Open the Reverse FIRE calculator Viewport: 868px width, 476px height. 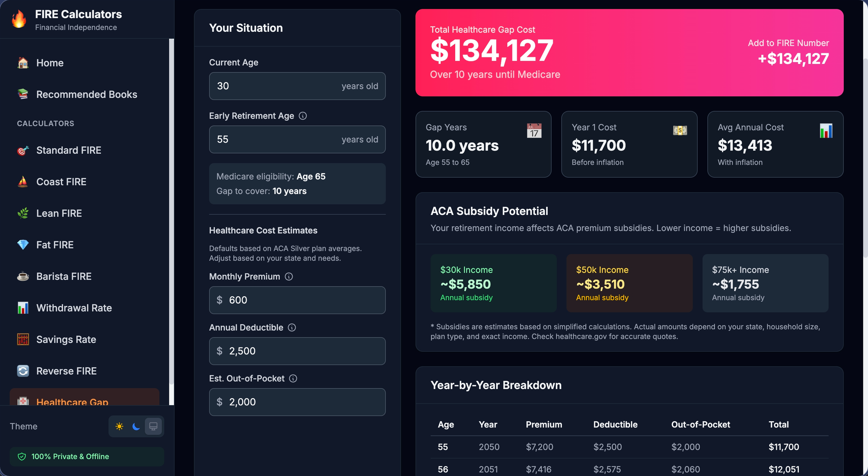[66, 370]
